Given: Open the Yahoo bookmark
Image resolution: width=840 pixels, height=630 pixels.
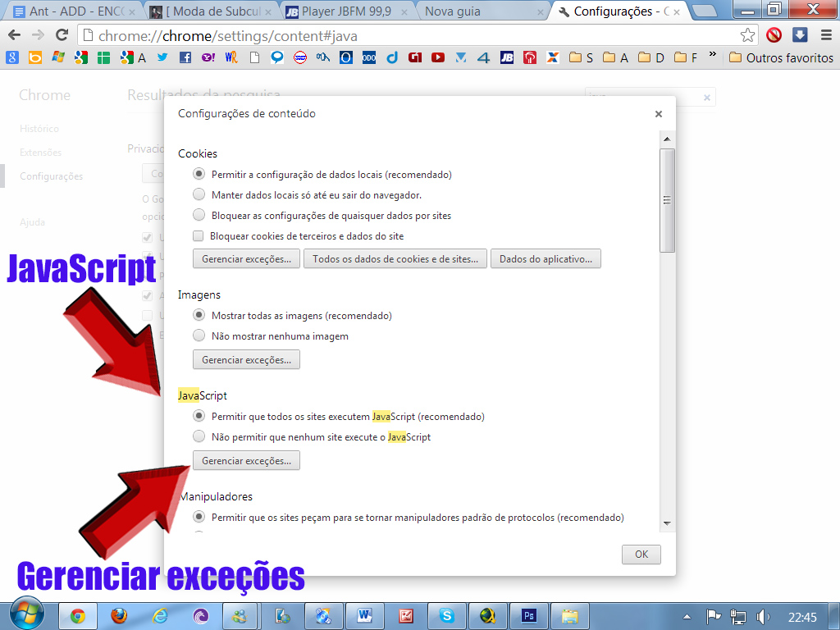Looking at the screenshot, I should tap(208, 57).
